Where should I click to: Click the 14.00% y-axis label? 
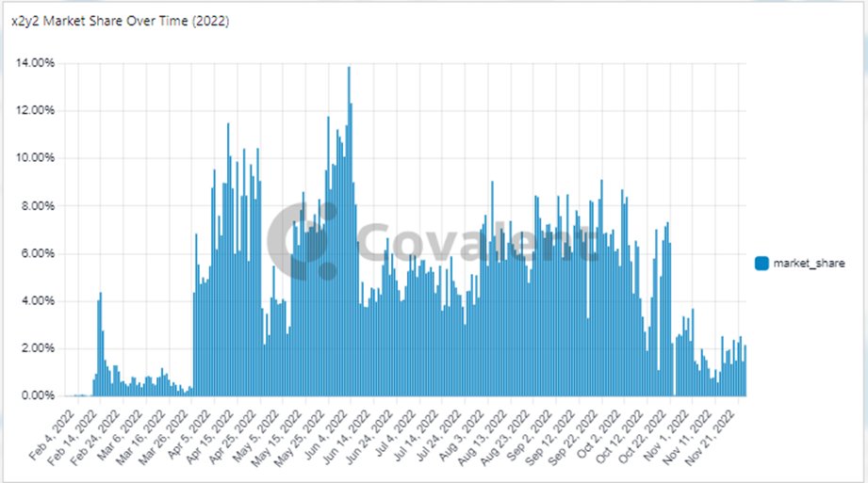pos(36,63)
